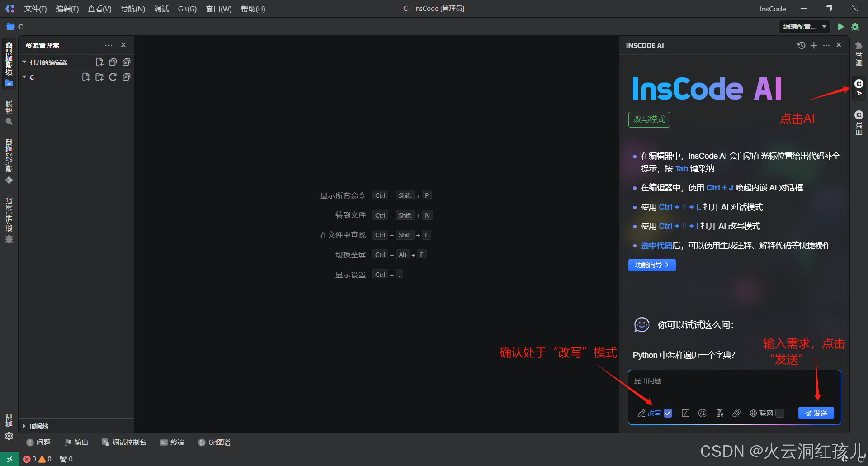Collapse the C folder section
868x466 pixels.
coord(24,77)
